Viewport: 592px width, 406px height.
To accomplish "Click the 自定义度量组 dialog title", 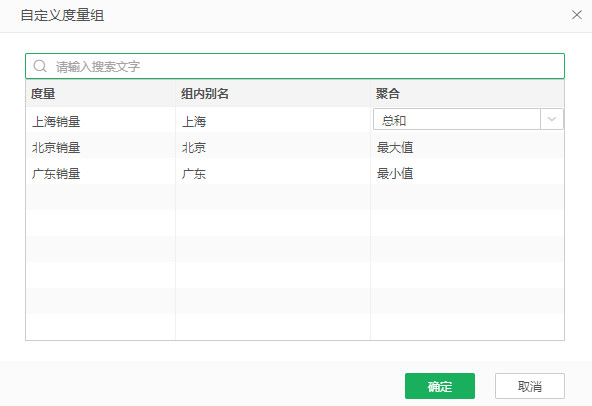I will pyautogui.click(x=62, y=15).
